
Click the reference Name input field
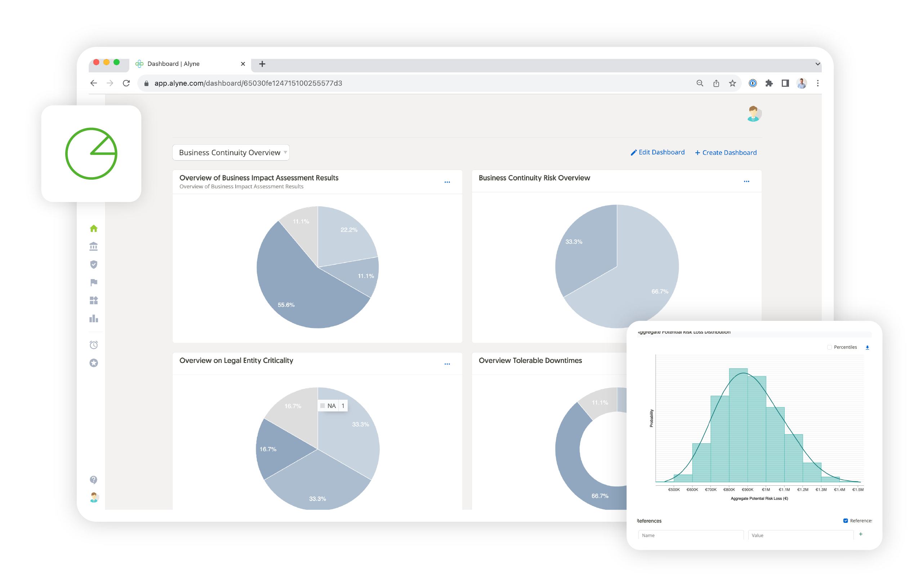click(x=690, y=535)
